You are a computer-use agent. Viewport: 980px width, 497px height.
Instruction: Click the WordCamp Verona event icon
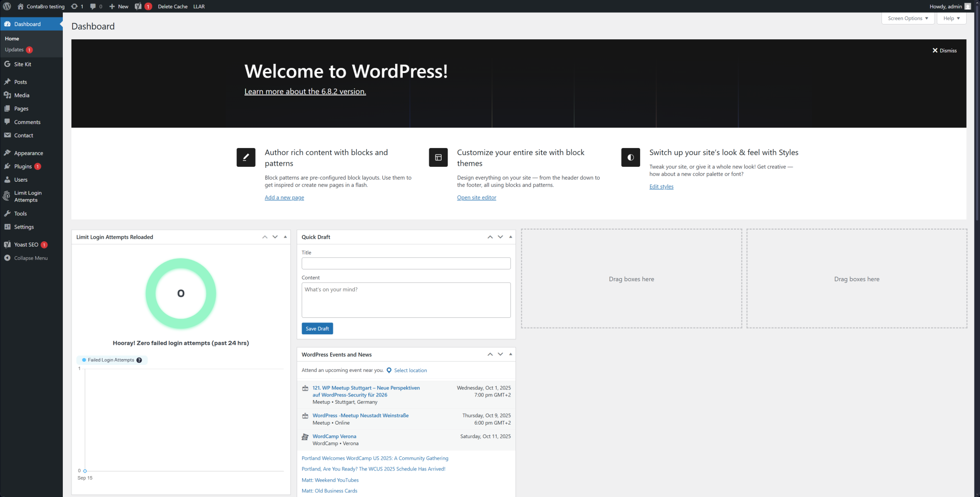click(x=305, y=437)
